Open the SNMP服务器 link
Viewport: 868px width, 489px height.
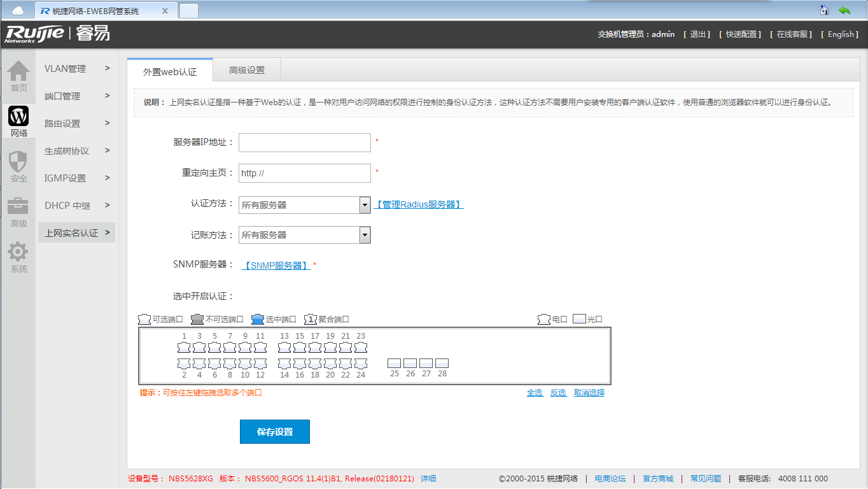[276, 266]
